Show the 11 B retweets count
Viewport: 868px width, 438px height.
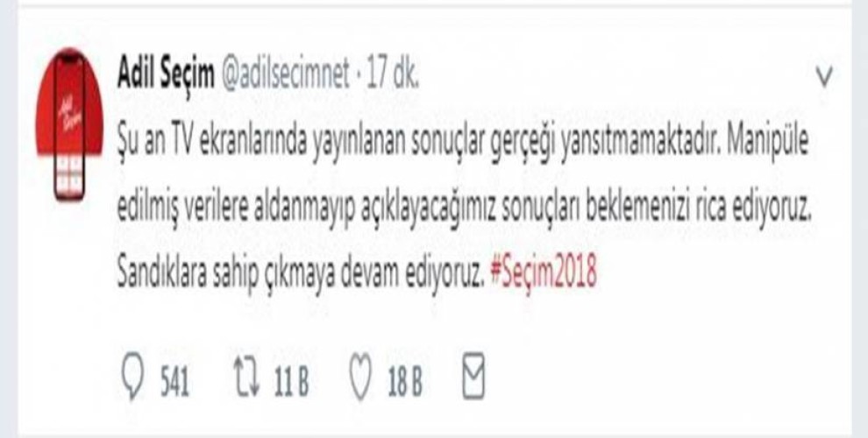(292, 382)
